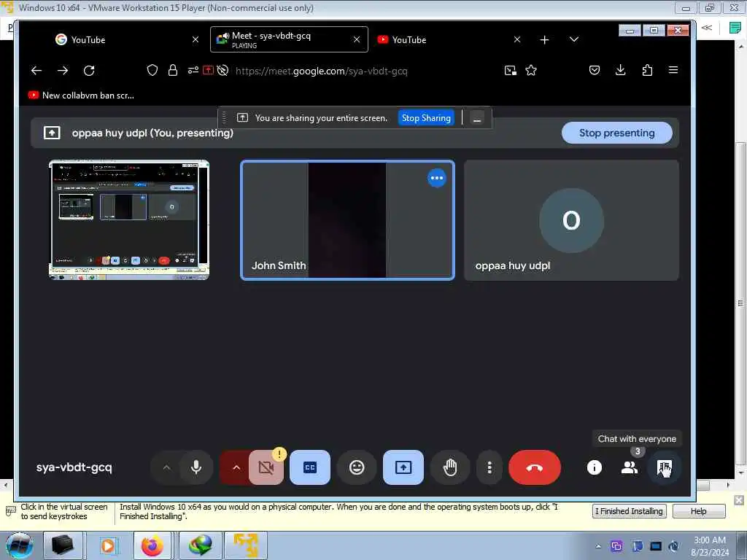
Task: Open a new Firefox tab
Action: 544,40
